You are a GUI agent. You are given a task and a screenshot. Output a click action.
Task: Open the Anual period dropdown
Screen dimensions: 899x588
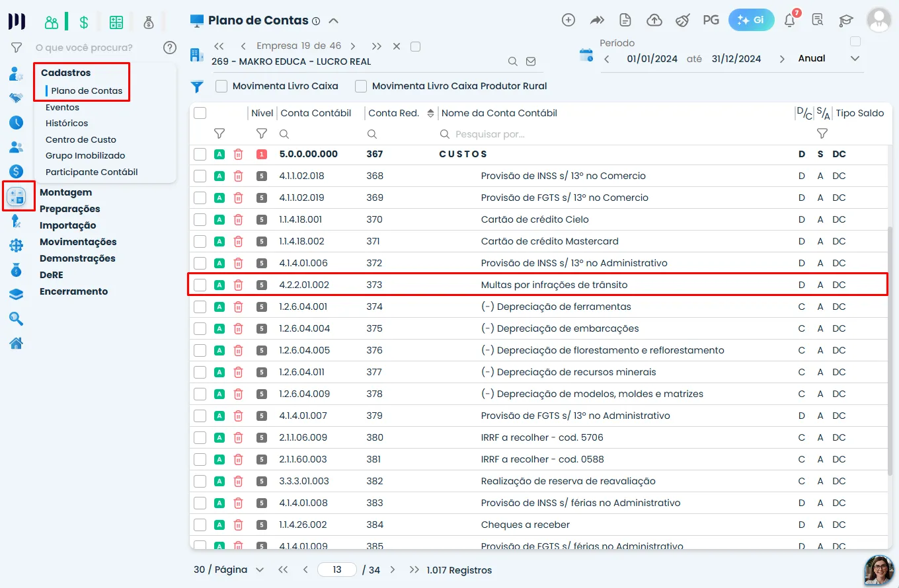829,58
